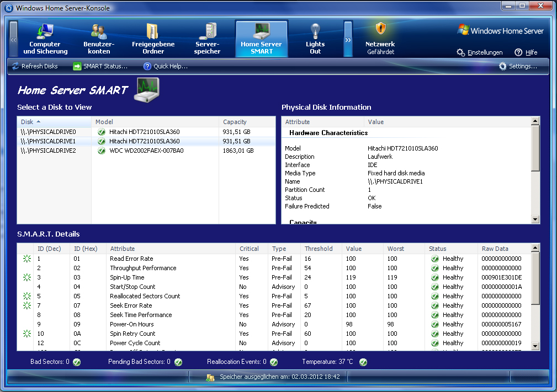Click star icon on Read Error Rate row

[x=27, y=259]
